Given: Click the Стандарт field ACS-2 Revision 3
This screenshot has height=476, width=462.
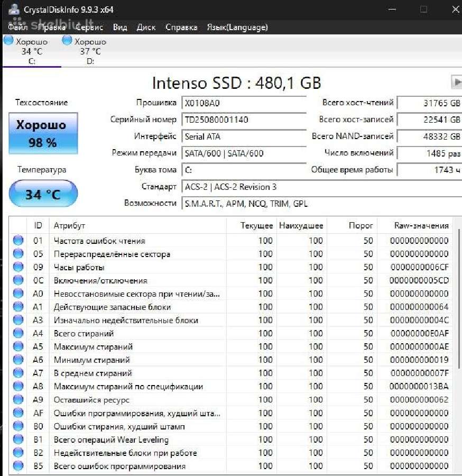Looking at the screenshot, I should (321, 187).
